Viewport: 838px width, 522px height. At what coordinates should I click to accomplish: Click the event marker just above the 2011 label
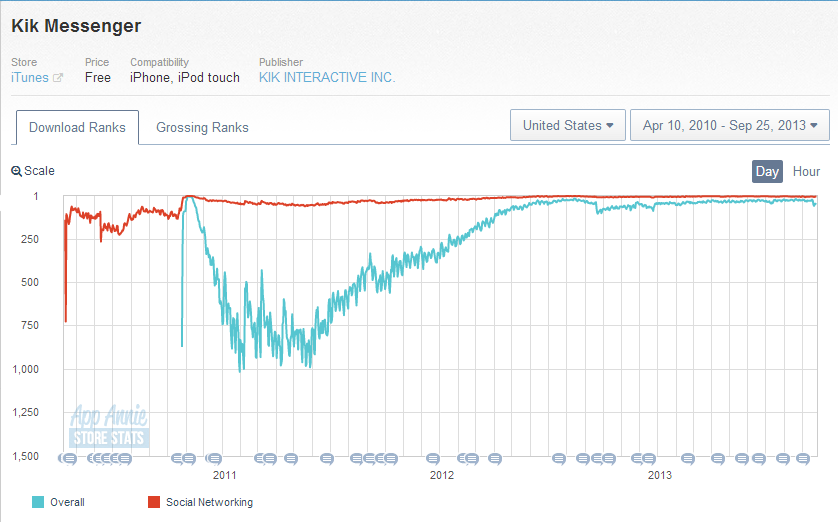pyautogui.click(x=214, y=458)
